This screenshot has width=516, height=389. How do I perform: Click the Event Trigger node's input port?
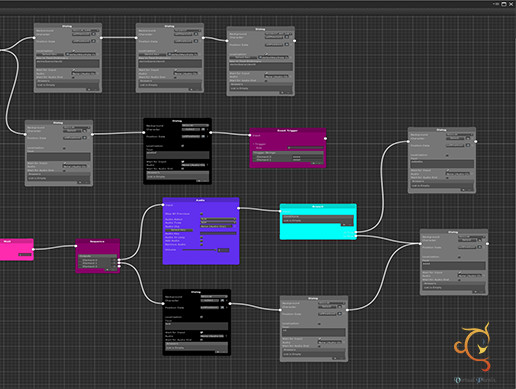250,135
